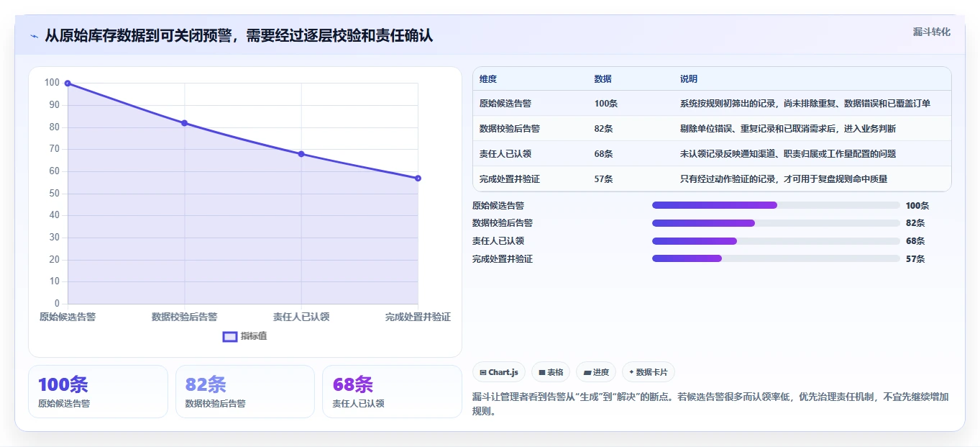Open the 100条 原始候选告警 stat card
The width and height of the screenshot is (980, 447).
(98, 392)
